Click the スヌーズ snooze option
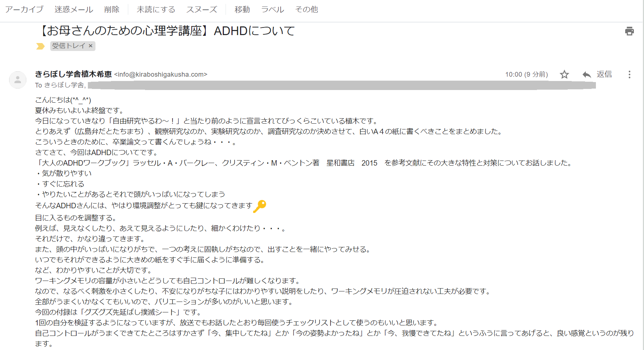Screen dimensions: 644x350 coord(201,9)
